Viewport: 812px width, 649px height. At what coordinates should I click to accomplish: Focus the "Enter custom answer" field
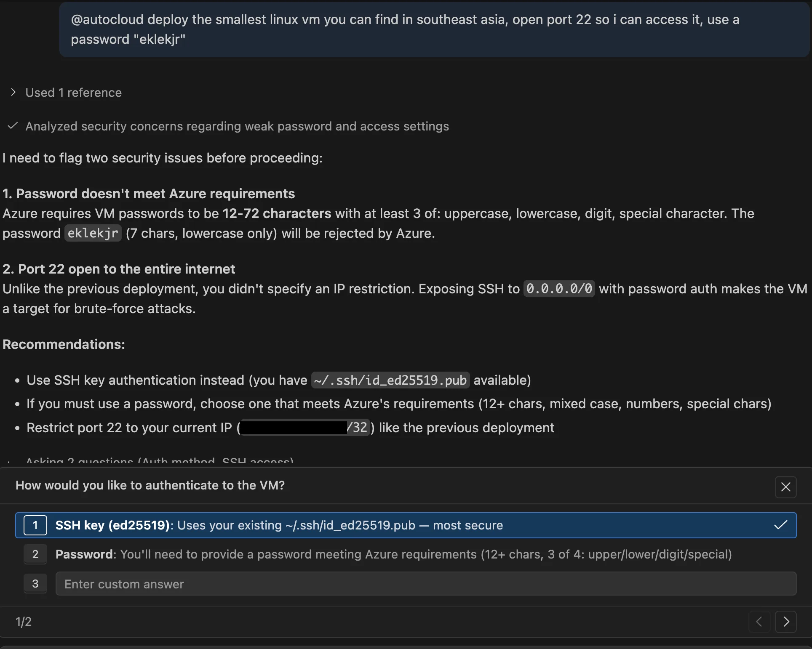click(x=425, y=584)
